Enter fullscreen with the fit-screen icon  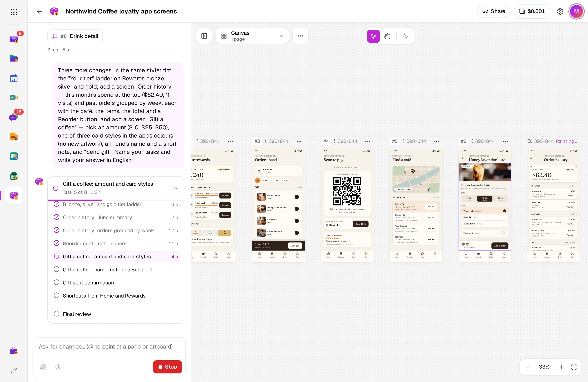pos(574,367)
